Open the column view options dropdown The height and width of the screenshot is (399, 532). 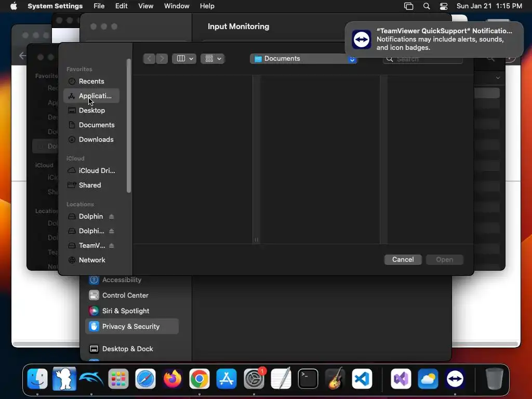coord(184,59)
